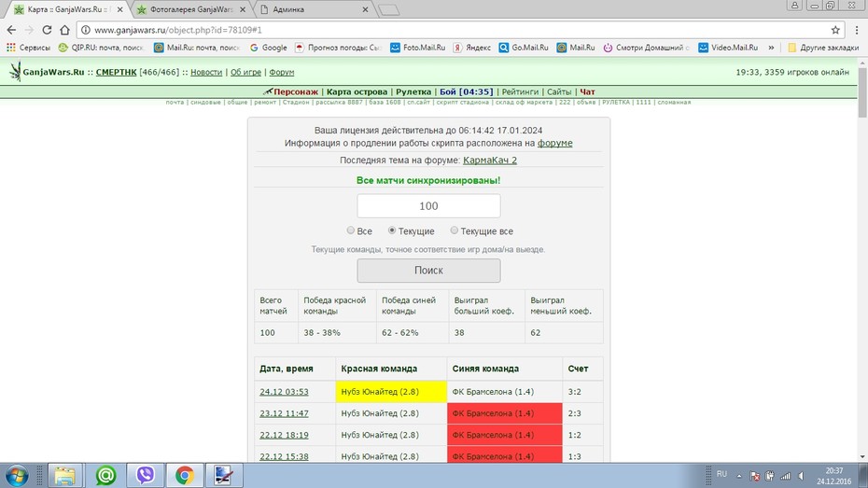Open the Прогноз погоды bookmark

[338, 48]
